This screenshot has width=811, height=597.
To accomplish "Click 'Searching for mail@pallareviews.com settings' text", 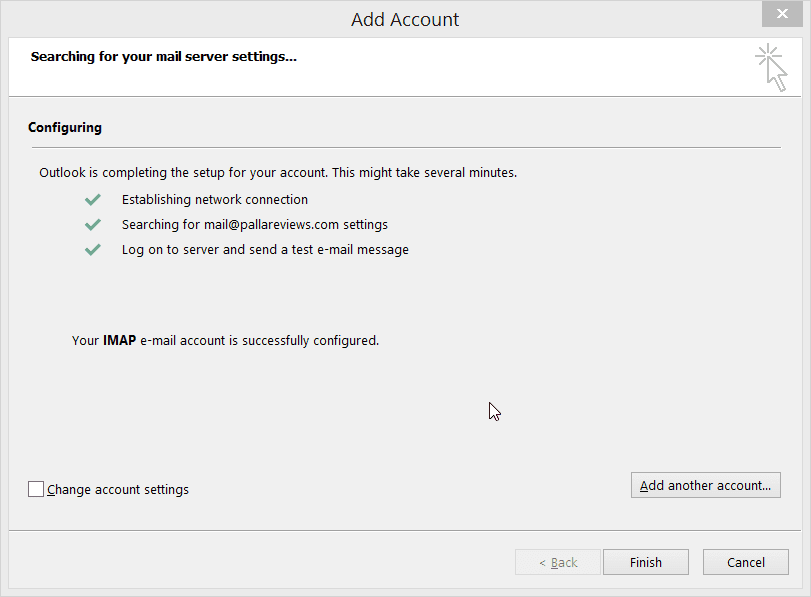I will [254, 225].
